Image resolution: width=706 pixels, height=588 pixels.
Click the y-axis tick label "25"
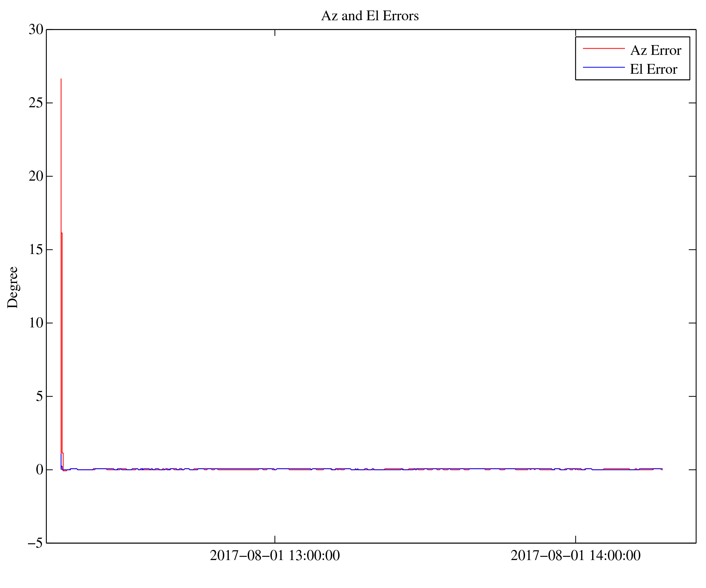pyautogui.click(x=36, y=103)
